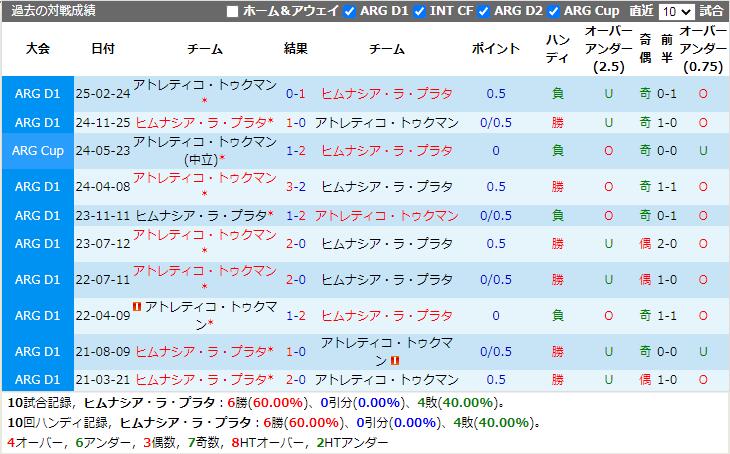Click red card icon in 22-04-09 row
Viewport: 730px width, 454px height.
(137, 306)
